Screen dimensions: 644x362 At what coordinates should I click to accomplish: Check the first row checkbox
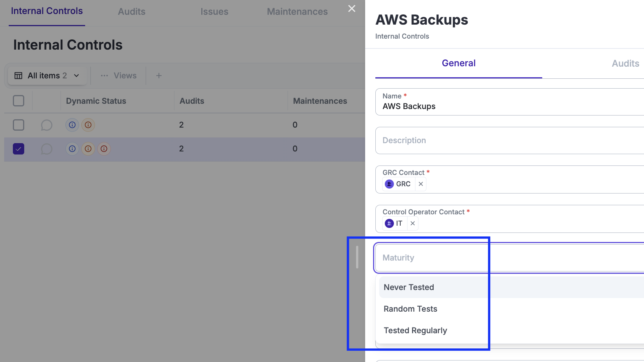19,125
